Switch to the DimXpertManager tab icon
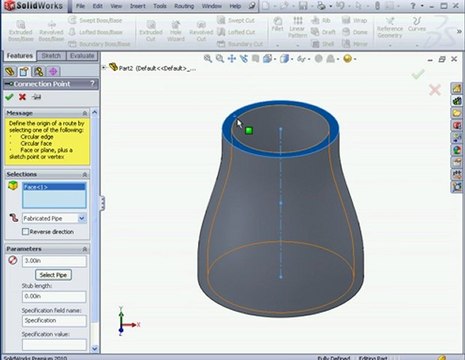 tap(53, 71)
